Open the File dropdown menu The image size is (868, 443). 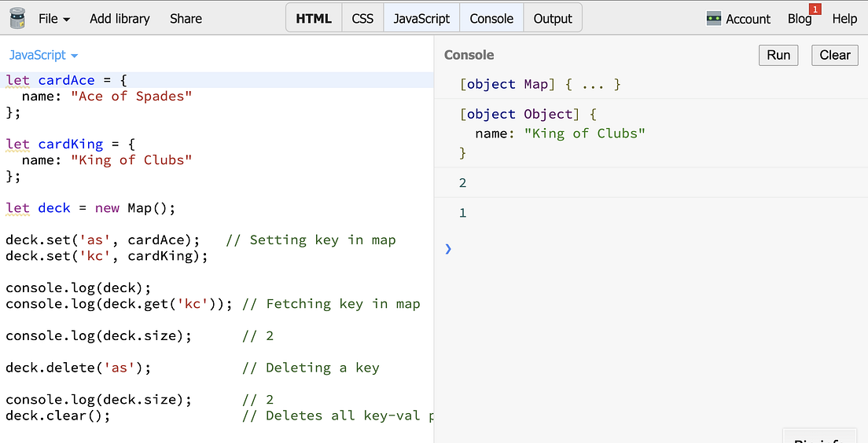click(54, 18)
